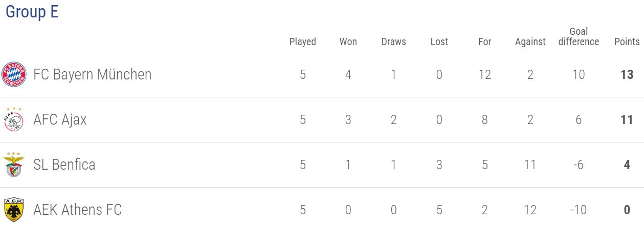
Task: Click the Goal difference column header
Action: click(579, 37)
